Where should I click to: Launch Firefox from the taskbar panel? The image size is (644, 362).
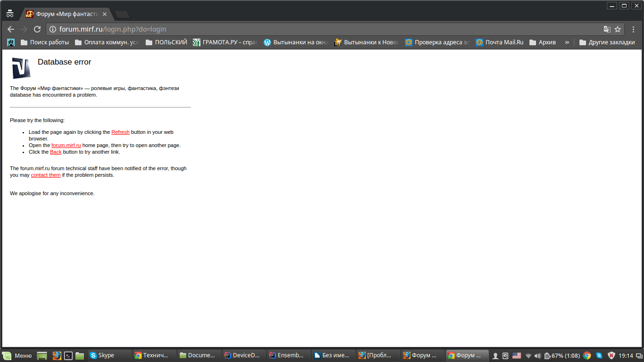57,355
